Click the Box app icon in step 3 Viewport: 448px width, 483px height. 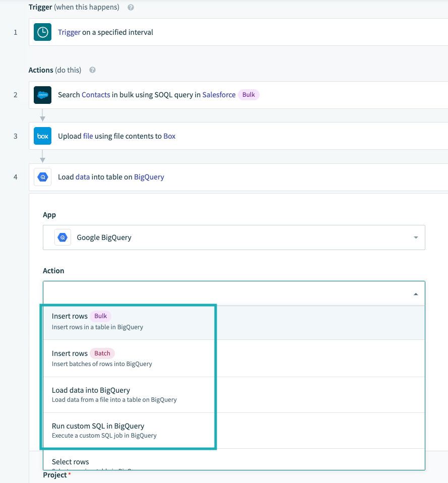coord(42,136)
